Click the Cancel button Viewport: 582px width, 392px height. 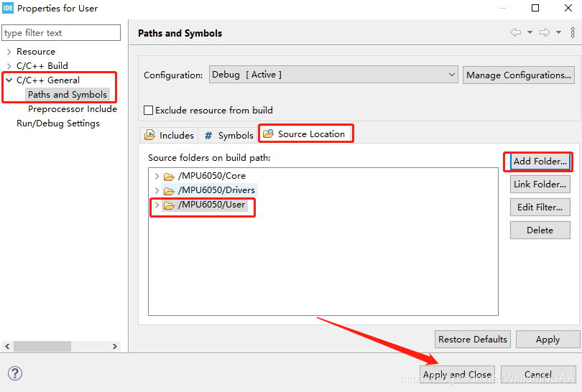(538, 375)
